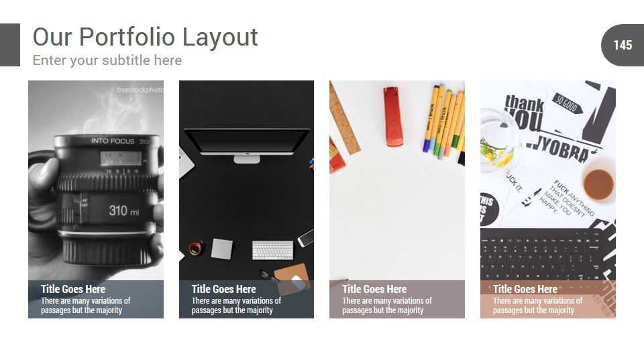Click the gray accent bar beside the title
This screenshot has height=362, width=644.
pos(10,45)
